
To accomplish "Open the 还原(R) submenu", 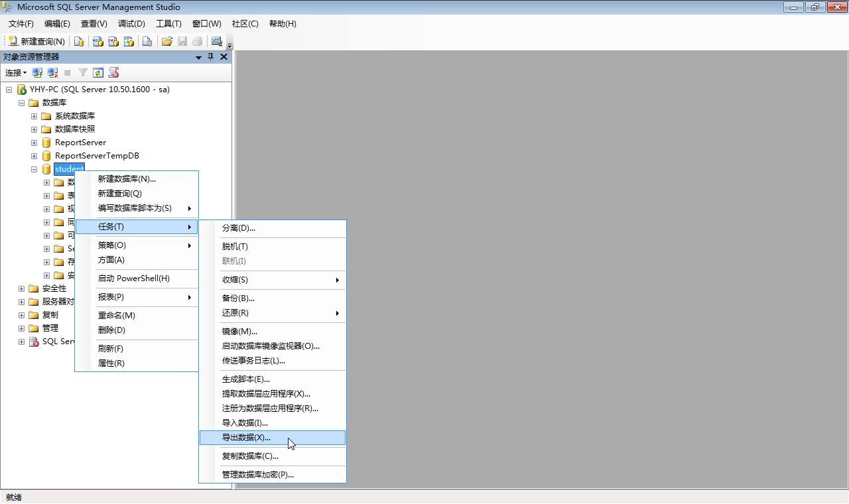I will [x=273, y=313].
